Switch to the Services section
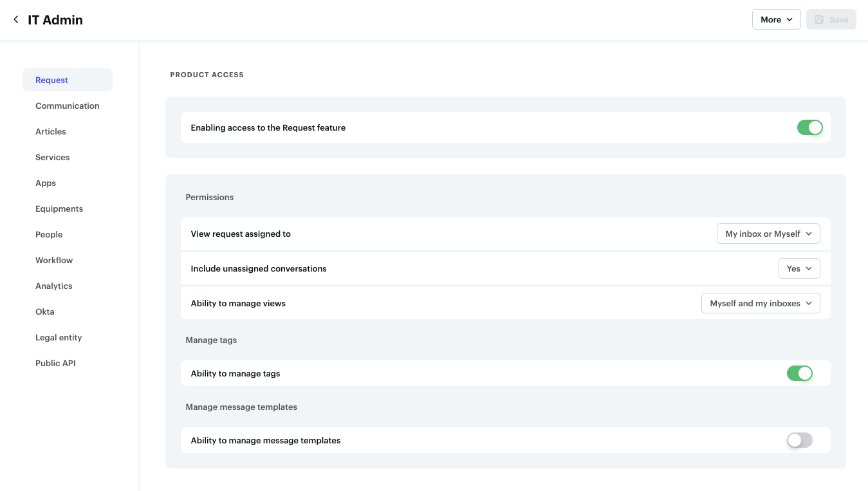This screenshot has height=491, width=868. click(x=53, y=158)
